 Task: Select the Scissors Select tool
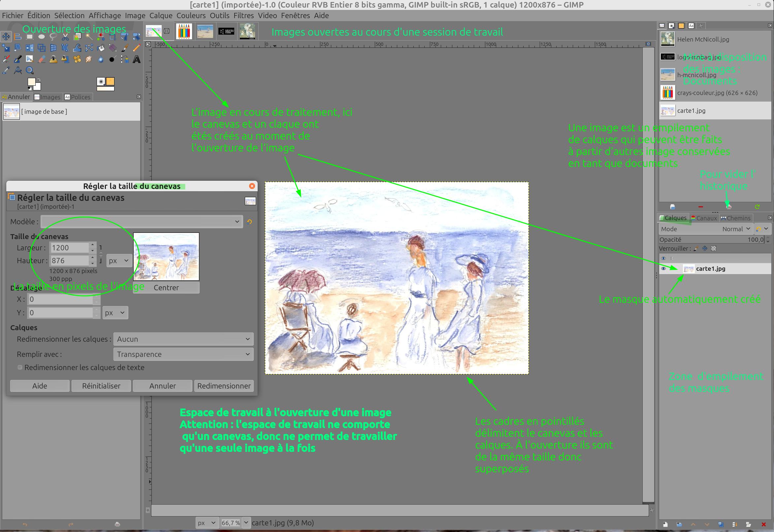click(x=65, y=37)
